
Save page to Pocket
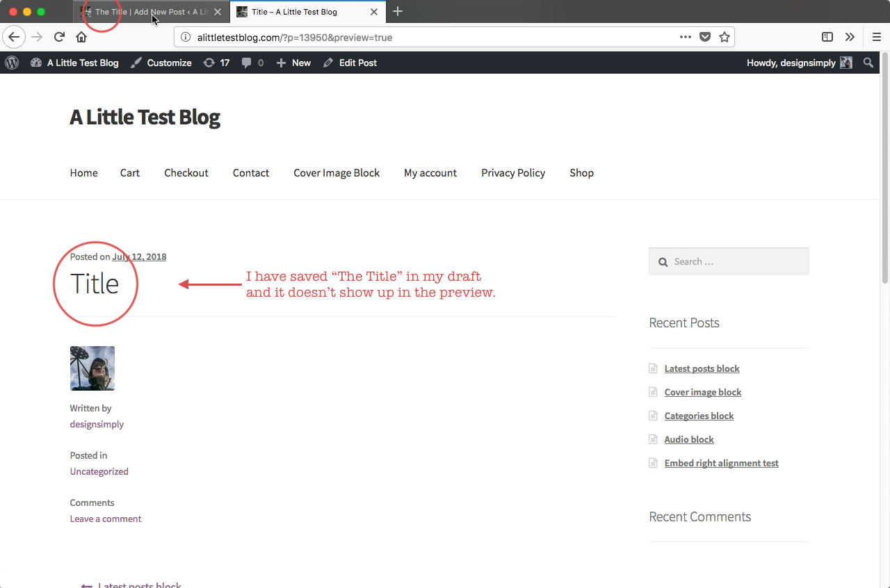tap(705, 37)
